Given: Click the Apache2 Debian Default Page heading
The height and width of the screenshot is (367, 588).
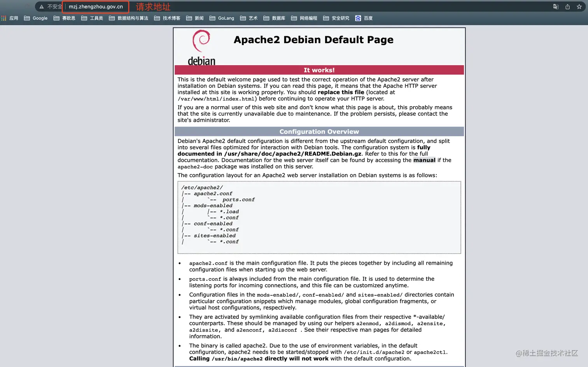Looking at the screenshot, I should (x=313, y=40).
